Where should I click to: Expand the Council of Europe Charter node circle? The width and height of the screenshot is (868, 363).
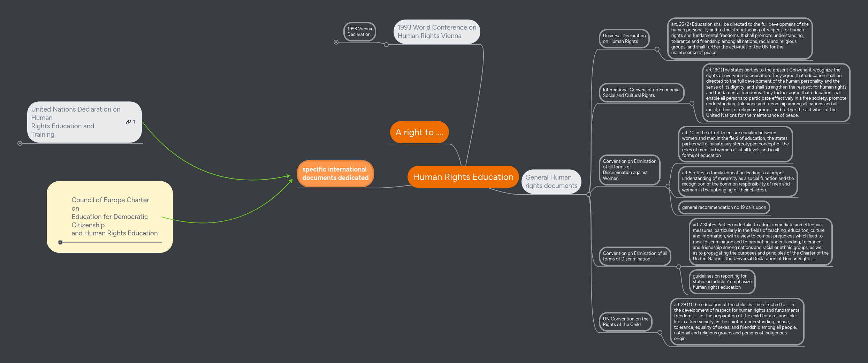[60, 242]
